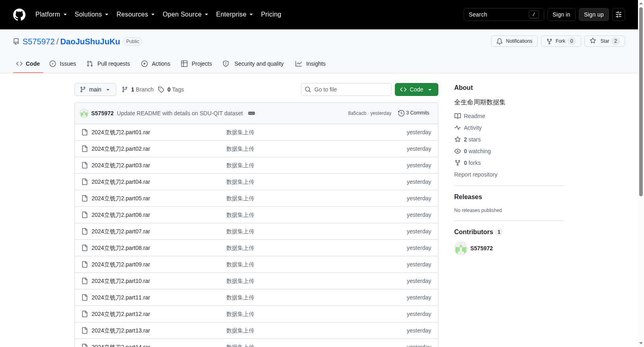Screen dimensions: 644x347
Task: Switch to the Security and quality tab
Action: (x=253, y=64)
